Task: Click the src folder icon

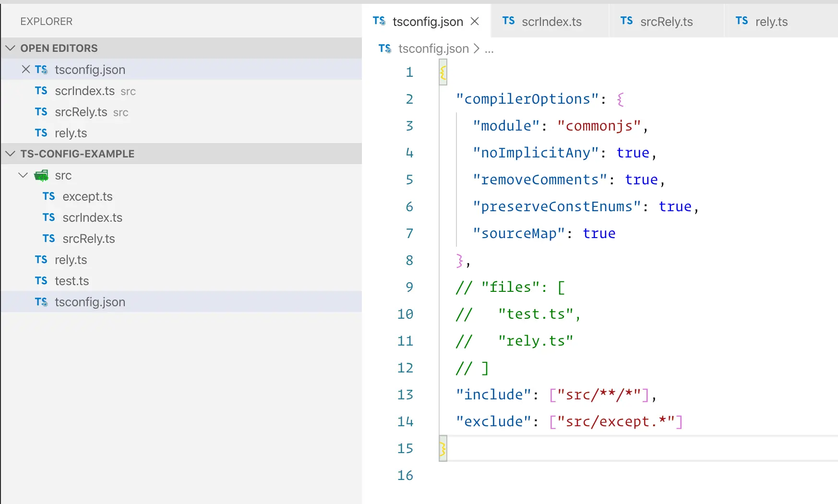Action: (x=41, y=175)
